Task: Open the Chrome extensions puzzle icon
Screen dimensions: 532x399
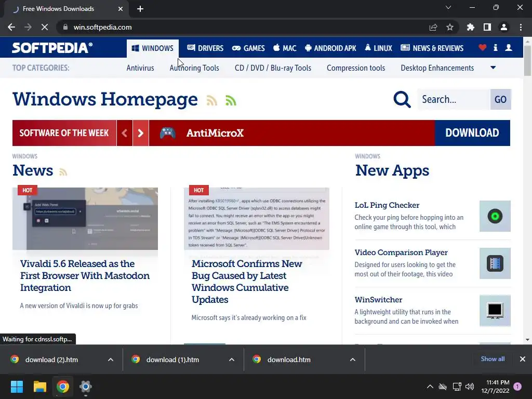Action: click(x=471, y=27)
